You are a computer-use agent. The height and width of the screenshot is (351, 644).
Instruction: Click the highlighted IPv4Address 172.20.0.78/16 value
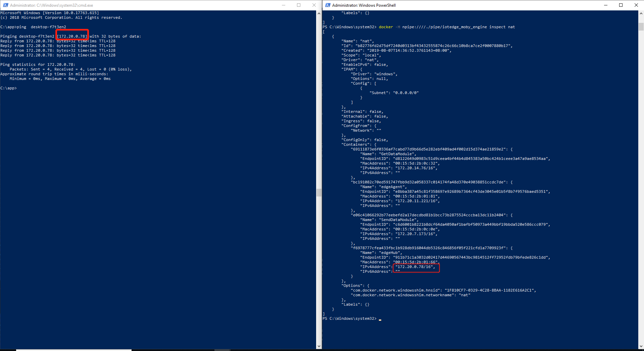416,267
